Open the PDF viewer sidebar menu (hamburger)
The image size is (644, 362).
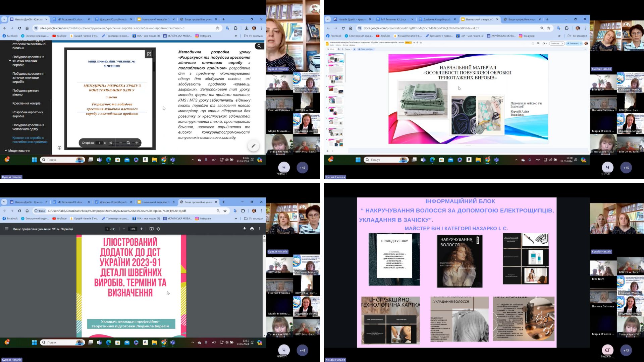pos(7,229)
